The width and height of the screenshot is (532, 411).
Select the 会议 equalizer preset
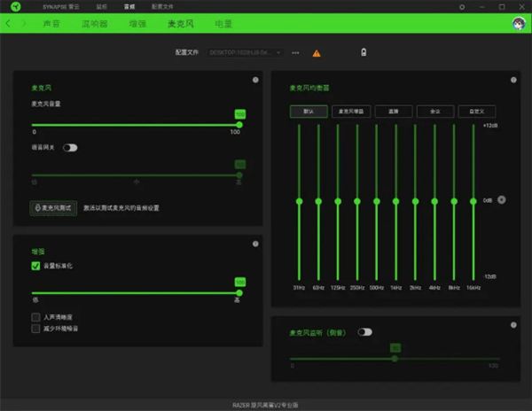pos(434,112)
